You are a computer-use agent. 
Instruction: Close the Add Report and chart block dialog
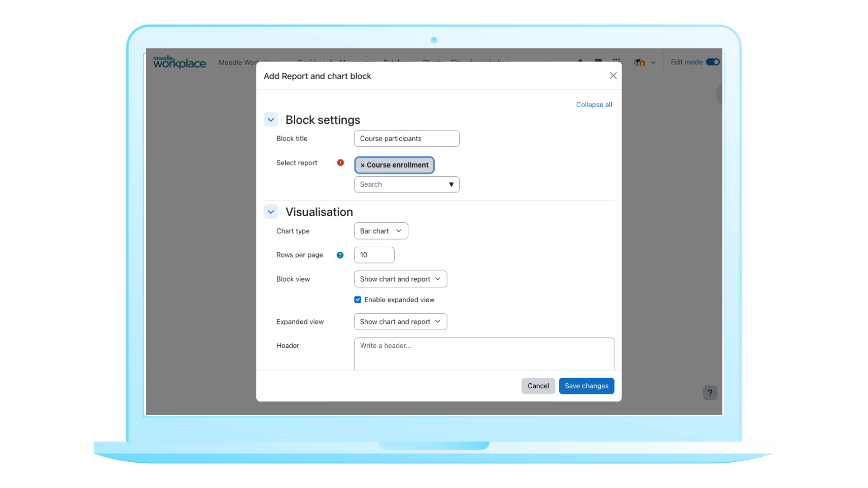(613, 76)
